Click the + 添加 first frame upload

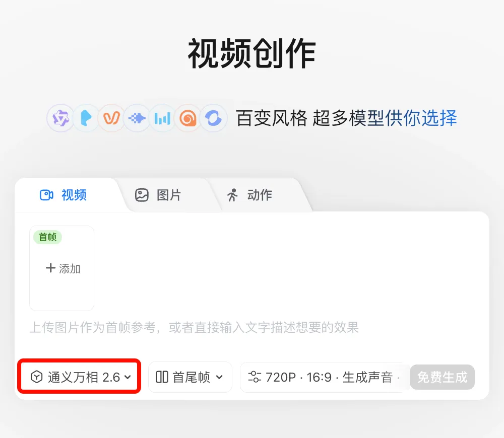[x=62, y=269]
